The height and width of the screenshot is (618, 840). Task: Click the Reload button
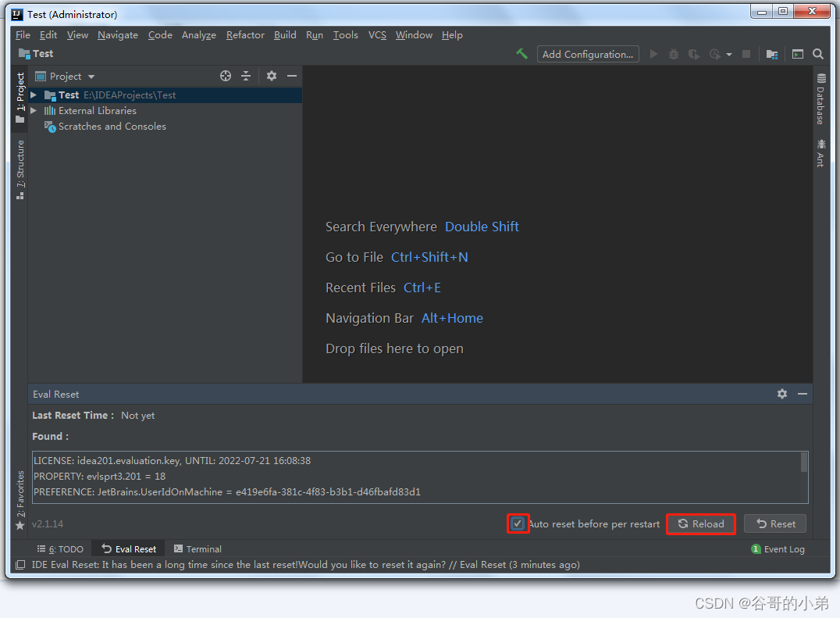[701, 523]
